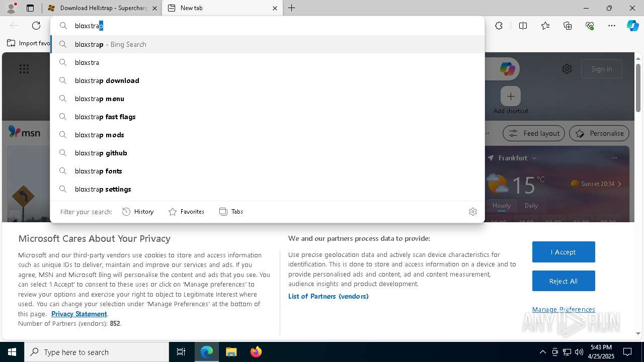Image resolution: width=644 pixels, height=362 pixels.
Task: Open the browser profile icon
Action: (11, 8)
